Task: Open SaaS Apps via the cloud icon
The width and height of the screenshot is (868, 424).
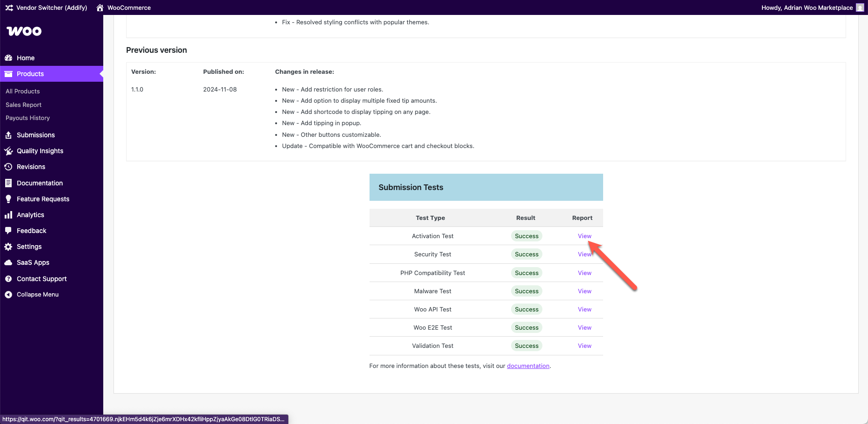Action: coord(8,262)
